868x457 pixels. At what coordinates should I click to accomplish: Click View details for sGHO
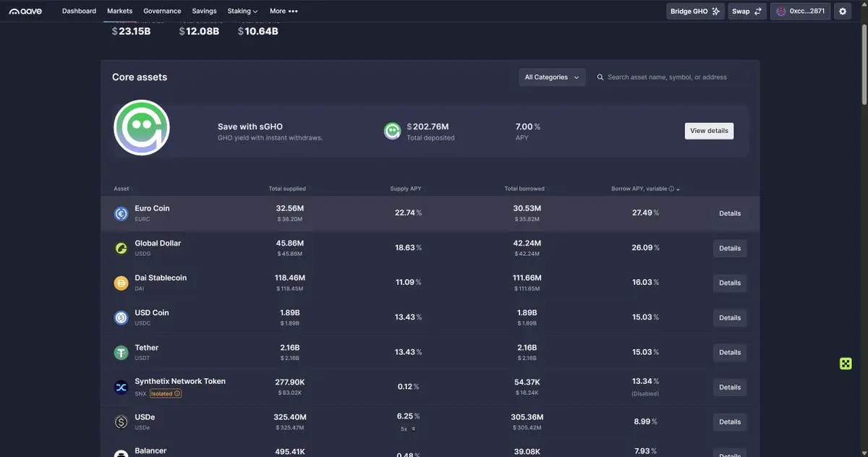coord(709,131)
